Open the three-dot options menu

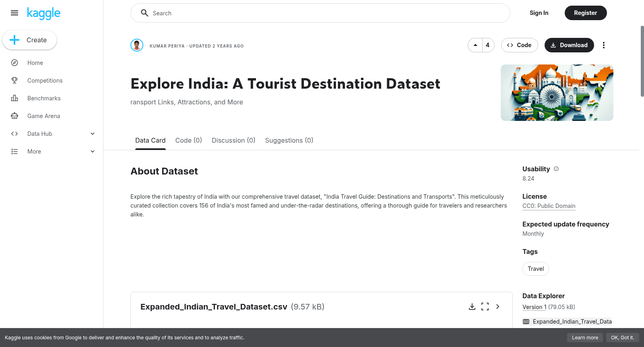tap(604, 45)
